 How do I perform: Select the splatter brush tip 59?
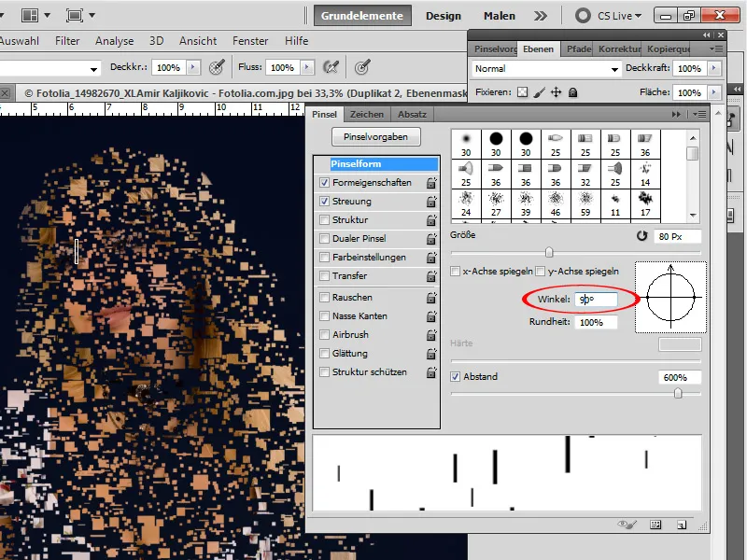tap(585, 204)
